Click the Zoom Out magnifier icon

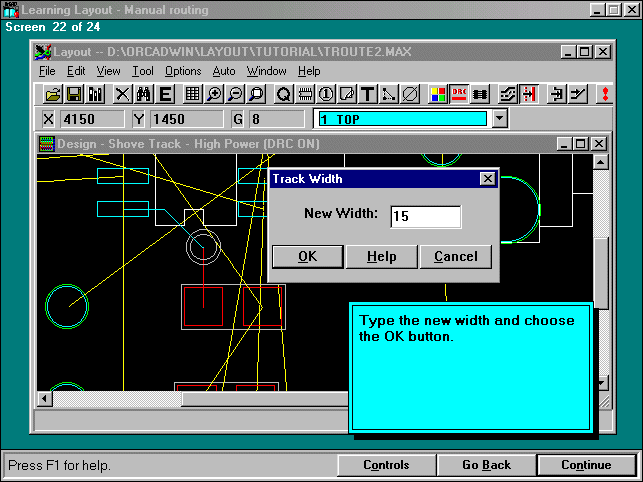click(x=234, y=94)
